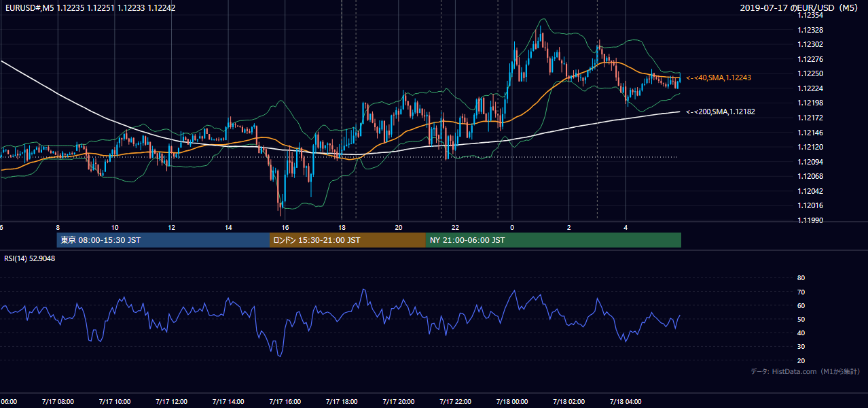Click RSI axis level 50
The image size is (868, 408).
(801, 320)
